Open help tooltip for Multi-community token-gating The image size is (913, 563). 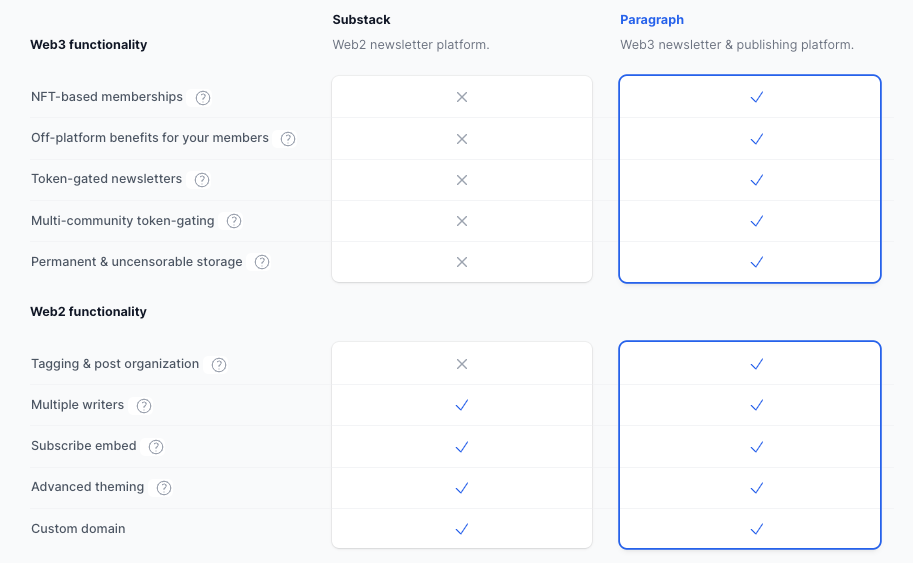click(x=234, y=221)
